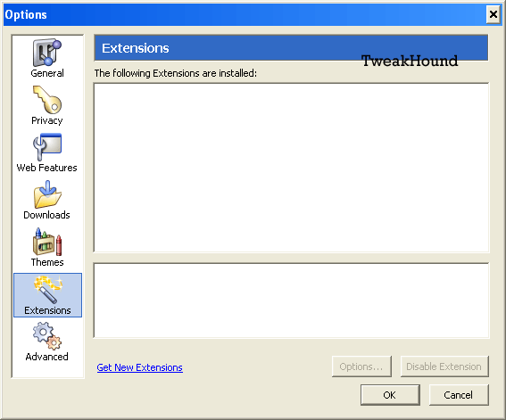This screenshot has height=420, width=506.
Task: Click the extension description box below list
Action: click(291, 301)
